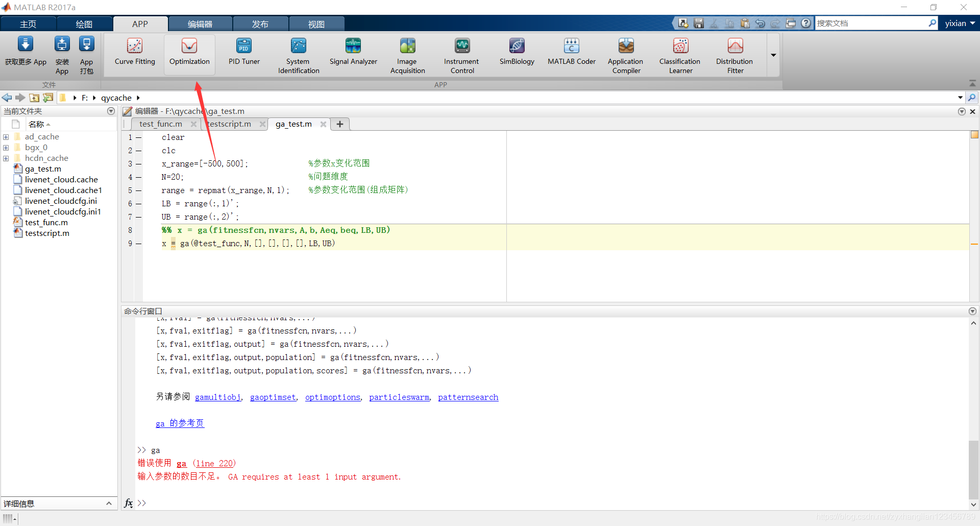This screenshot has width=980, height=526.
Task: Open Instrument Control app
Action: (x=462, y=55)
